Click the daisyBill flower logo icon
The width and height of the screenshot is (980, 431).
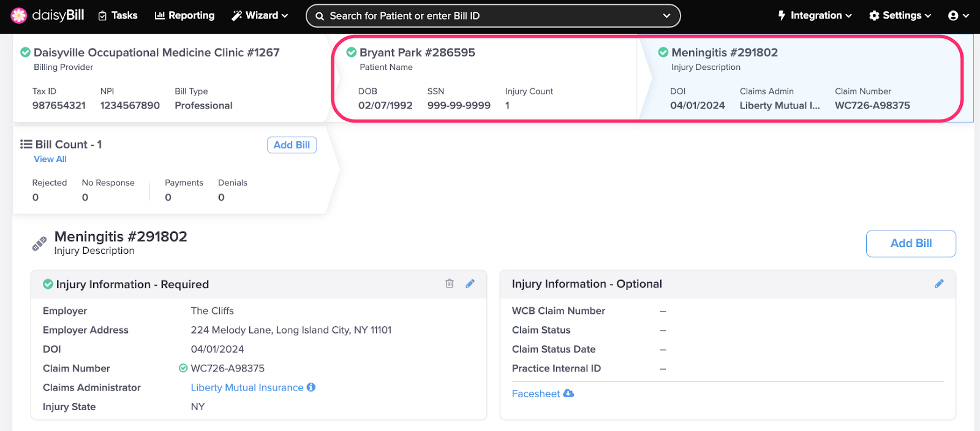point(19,15)
